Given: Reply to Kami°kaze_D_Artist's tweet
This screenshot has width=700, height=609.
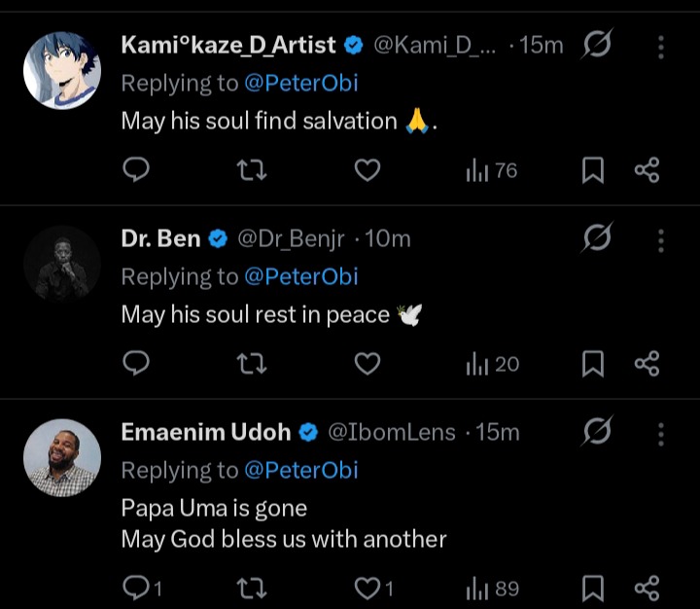Looking at the screenshot, I should 138,171.
